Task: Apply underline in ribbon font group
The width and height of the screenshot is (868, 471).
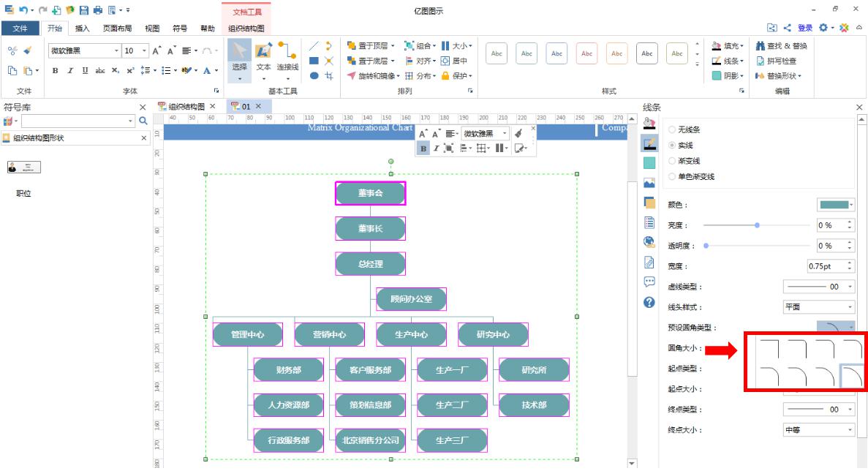Action: click(x=85, y=70)
